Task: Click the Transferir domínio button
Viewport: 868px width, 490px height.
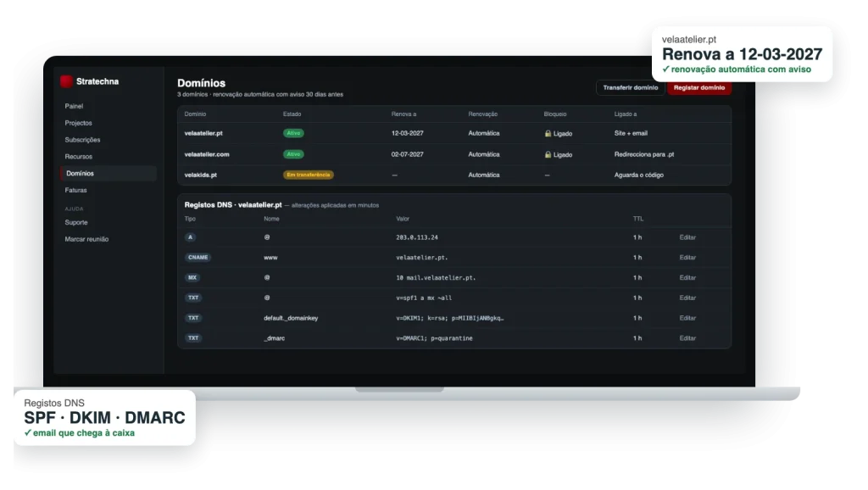Action: coord(631,87)
